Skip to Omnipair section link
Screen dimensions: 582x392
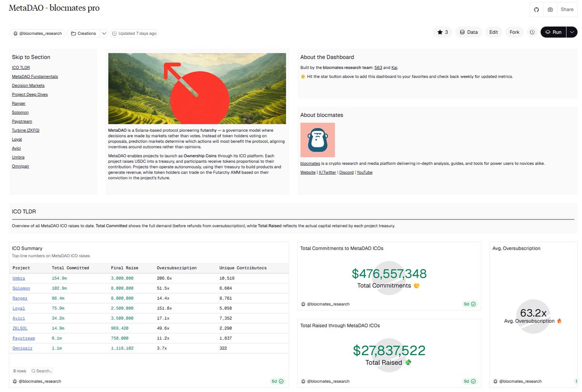pyautogui.click(x=21, y=166)
